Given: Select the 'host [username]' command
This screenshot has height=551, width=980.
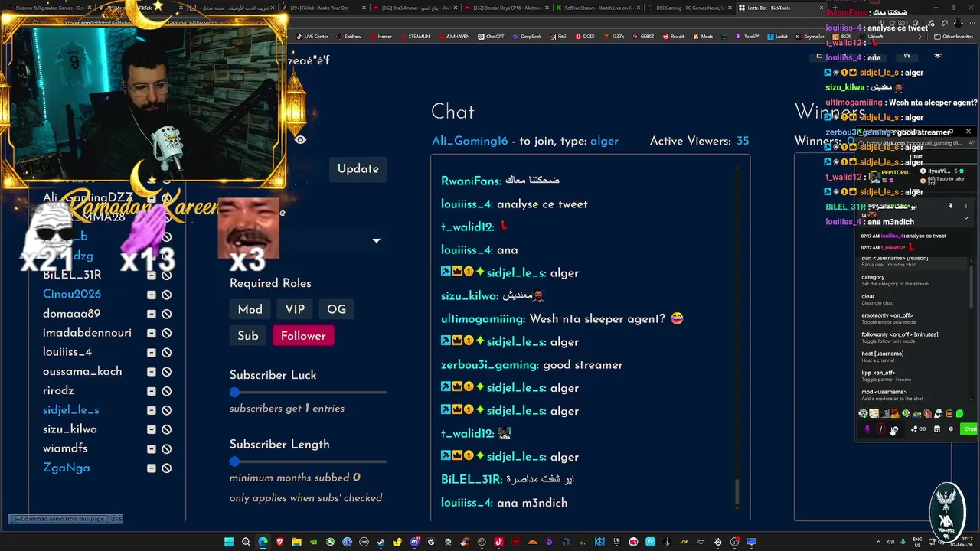Looking at the screenshot, I should [911, 357].
